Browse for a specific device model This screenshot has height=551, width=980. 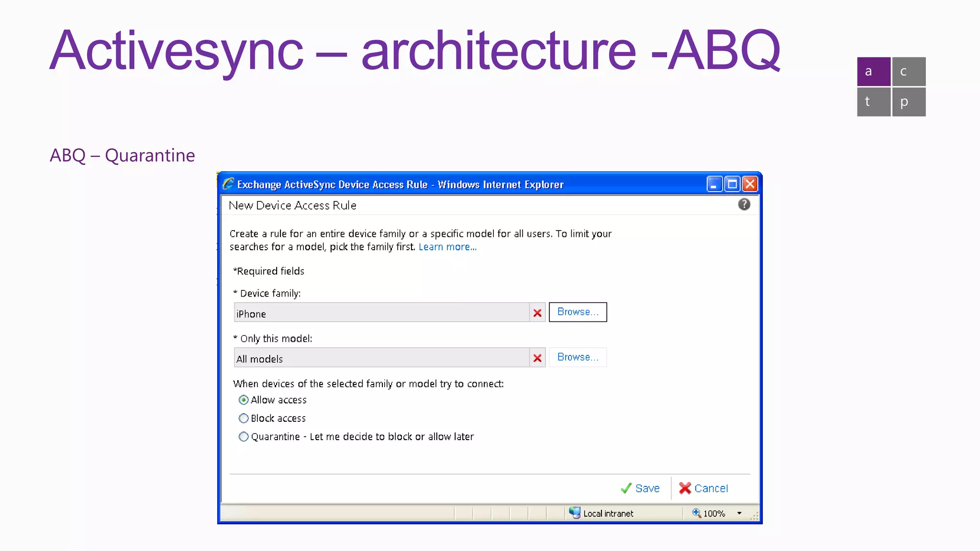click(578, 357)
